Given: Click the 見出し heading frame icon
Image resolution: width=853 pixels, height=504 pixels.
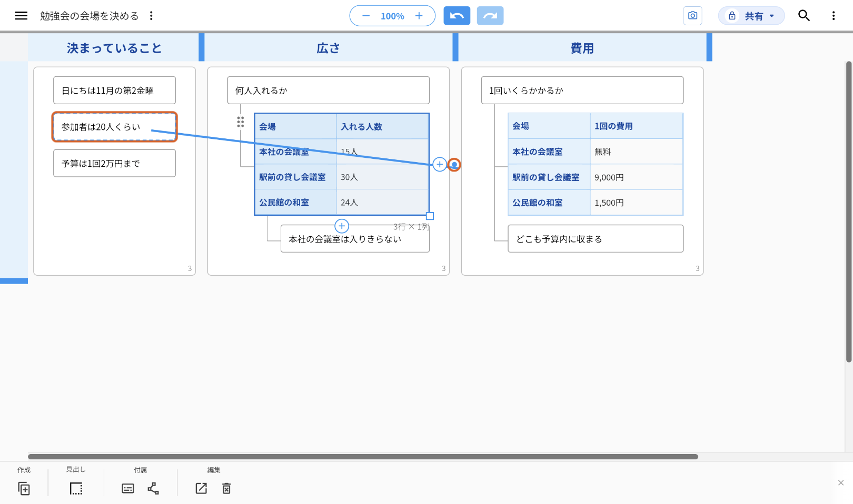Looking at the screenshot, I should coord(76,488).
